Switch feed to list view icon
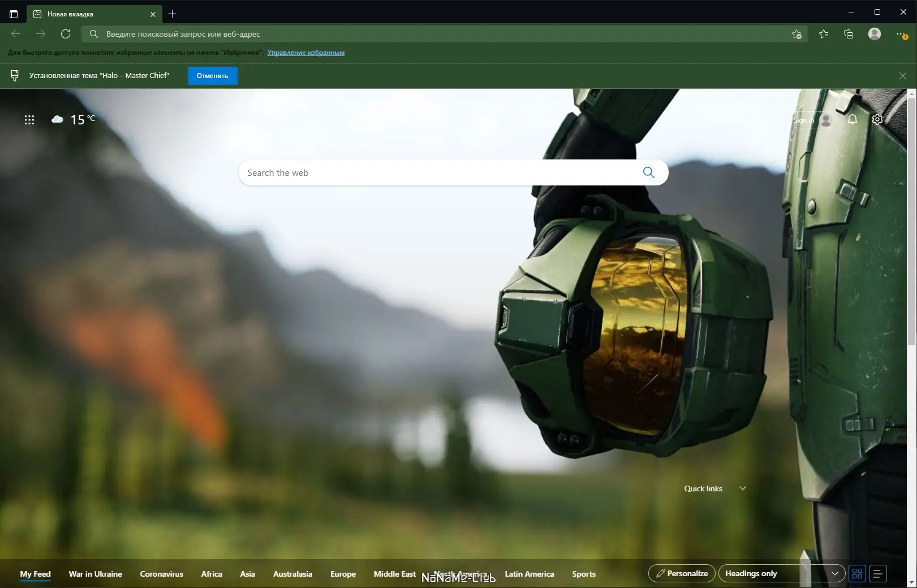 point(878,573)
